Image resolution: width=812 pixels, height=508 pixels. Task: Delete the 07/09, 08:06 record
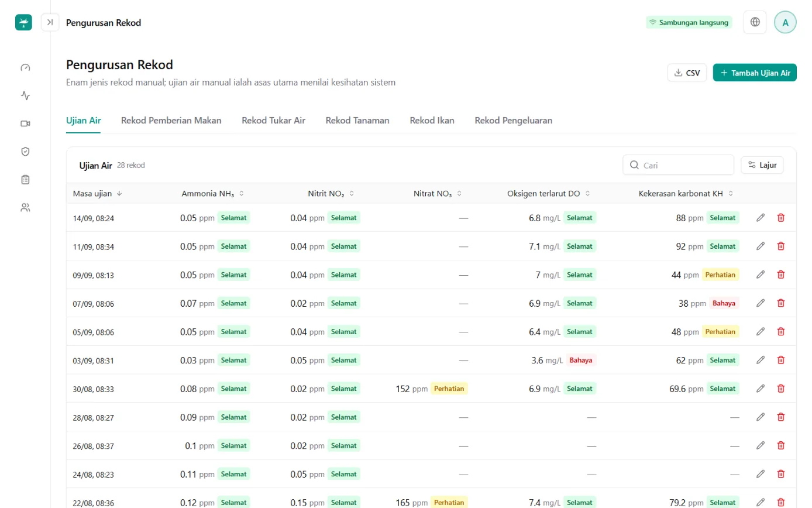pyautogui.click(x=780, y=303)
